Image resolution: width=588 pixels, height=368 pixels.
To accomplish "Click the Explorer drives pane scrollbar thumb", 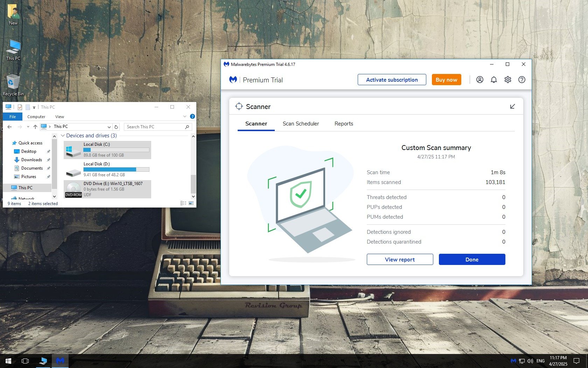I will pyautogui.click(x=193, y=184).
